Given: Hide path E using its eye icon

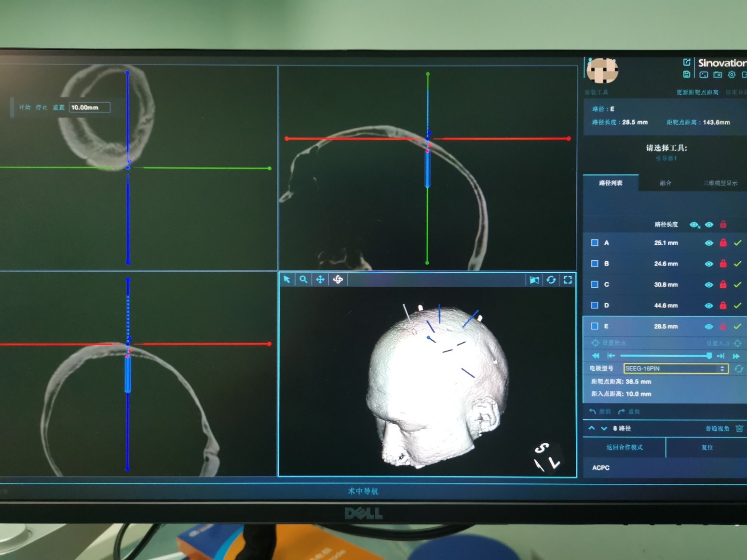Looking at the screenshot, I should 709,326.
